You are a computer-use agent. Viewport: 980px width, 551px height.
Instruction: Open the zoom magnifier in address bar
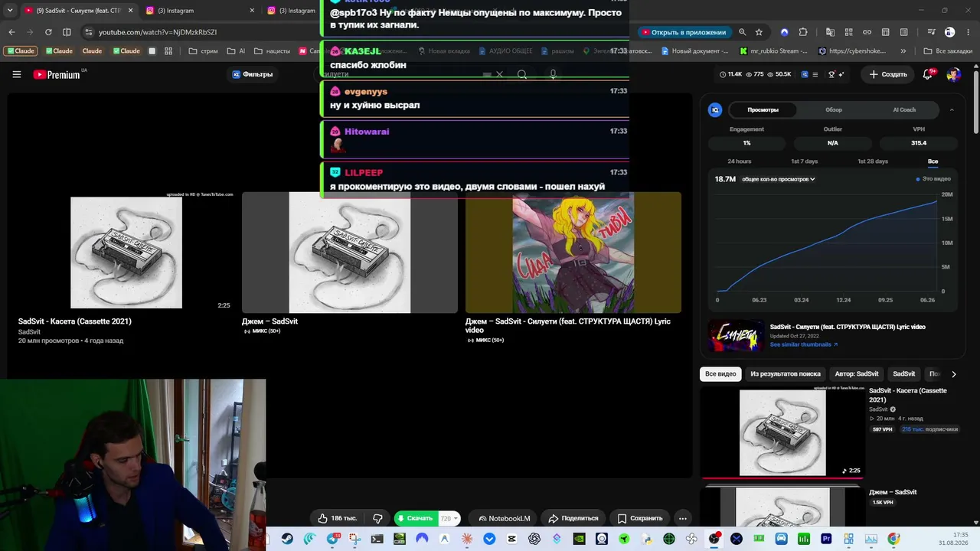742,32
